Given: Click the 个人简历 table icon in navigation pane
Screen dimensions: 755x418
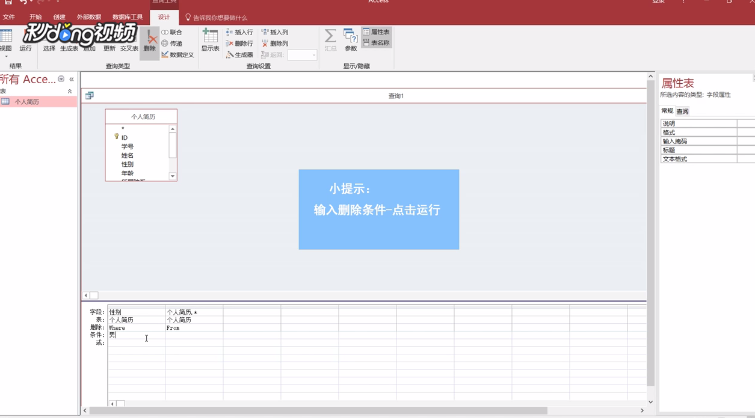Looking at the screenshot, I should click(5, 102).
